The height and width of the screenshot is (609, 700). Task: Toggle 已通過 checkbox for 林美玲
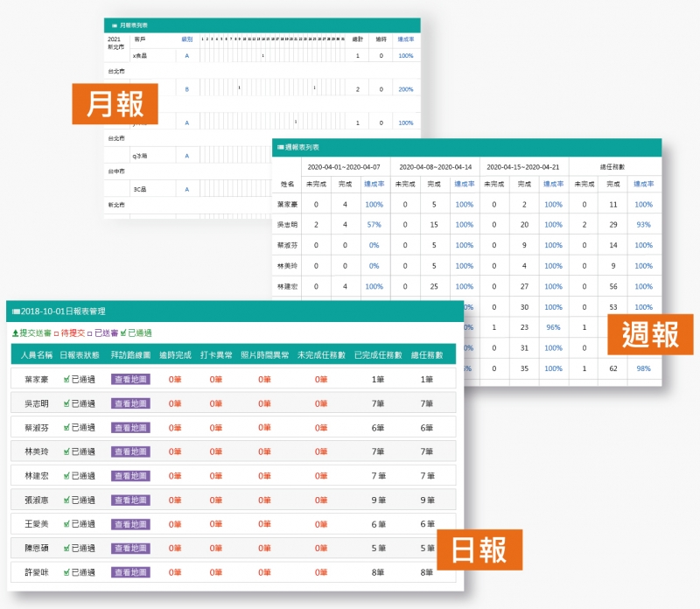pyautogui.click(x=66, y=451)
